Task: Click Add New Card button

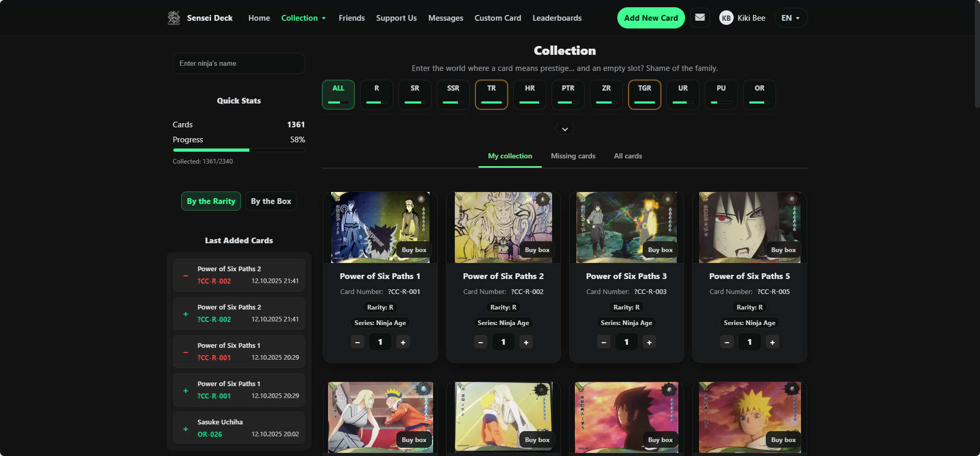Action: [650, 18]
